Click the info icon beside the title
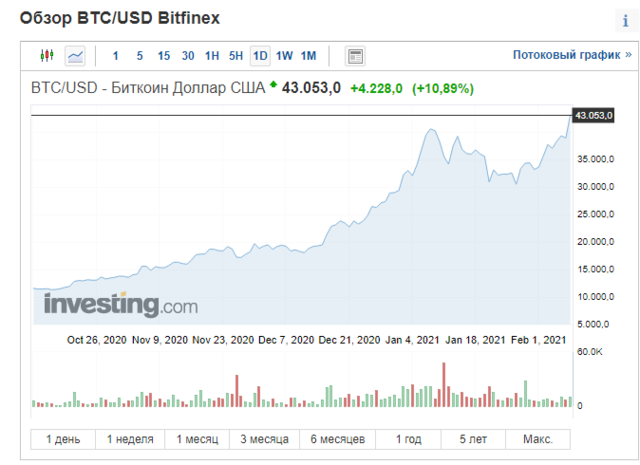The height and width of the screenshot is (465, 640). [626, 20]
